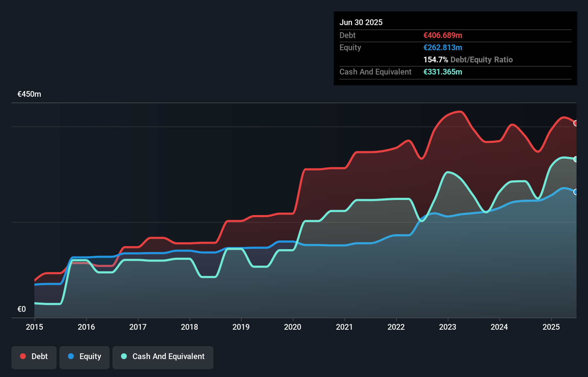Viewport: 588px width, 377px height.
Task: Toggle the Equity series legend button
Action: pyautogui.click(x=85, y=357)
